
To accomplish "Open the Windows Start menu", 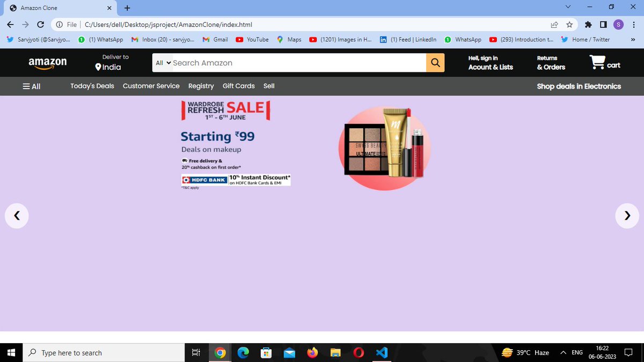I will coord(12,353).
